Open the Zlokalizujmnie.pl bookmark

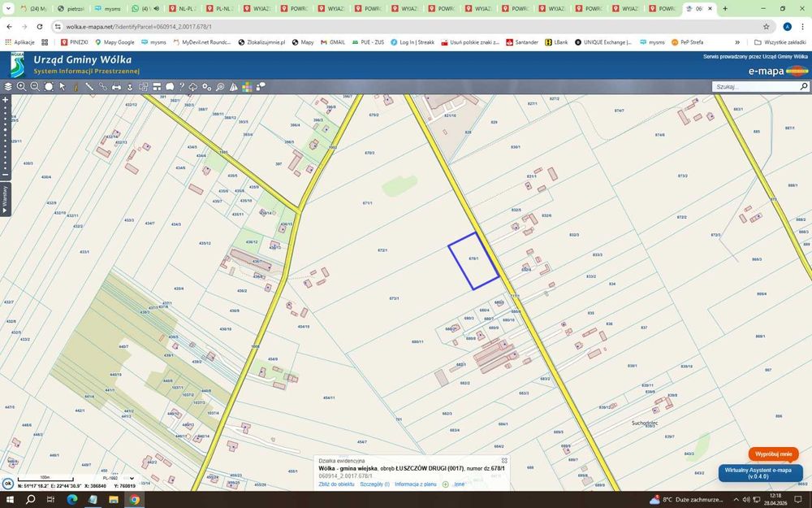[x=261, y=42]
